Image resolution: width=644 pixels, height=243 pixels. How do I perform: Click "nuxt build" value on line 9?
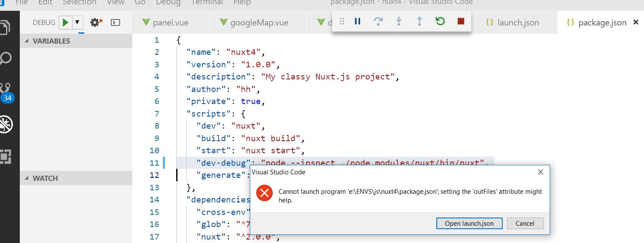271,138
